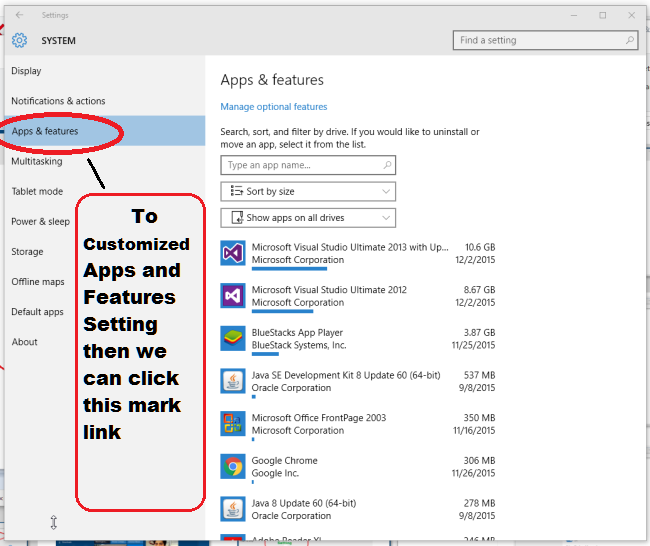Click the 11/16/2015 install date
This screenshot has width=650, height=546.
(x=474, y=431)
